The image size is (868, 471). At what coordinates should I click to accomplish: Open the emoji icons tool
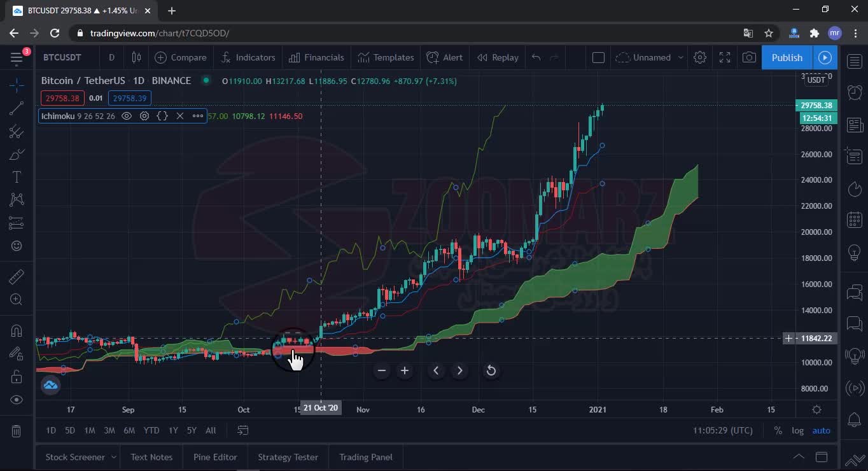pyautogui.click(x=17, y=246)
